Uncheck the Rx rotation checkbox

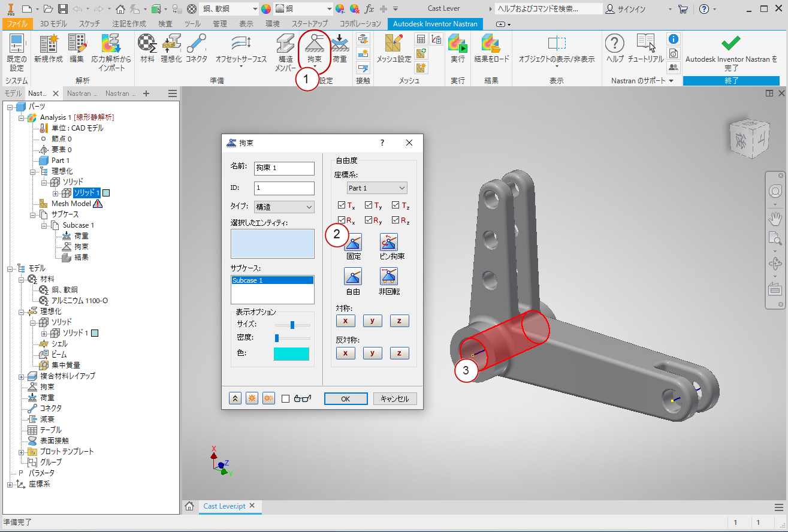point(342,220)
